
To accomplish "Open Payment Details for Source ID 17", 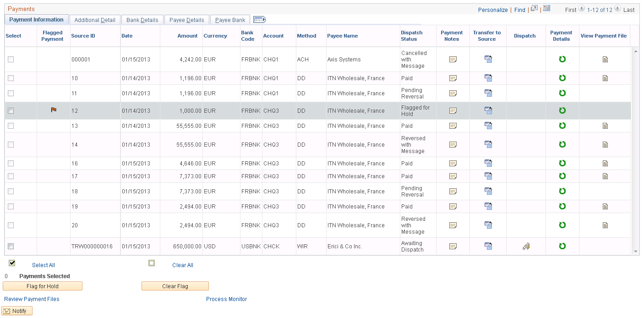I will tap(562, 176).
